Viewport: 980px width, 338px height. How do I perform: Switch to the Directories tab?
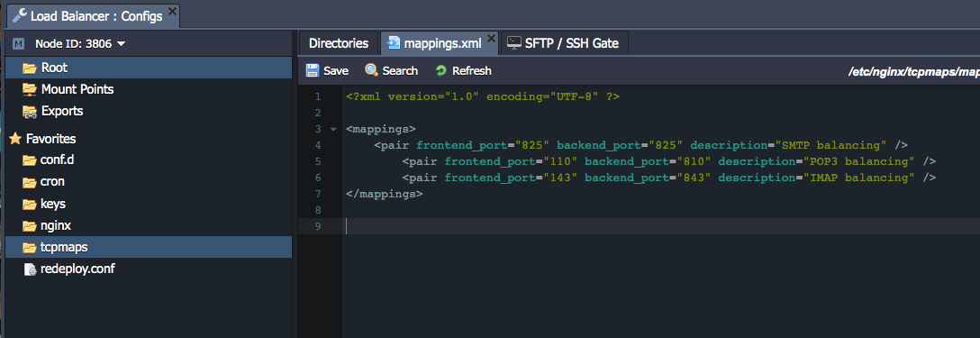[x=339, y=44]
